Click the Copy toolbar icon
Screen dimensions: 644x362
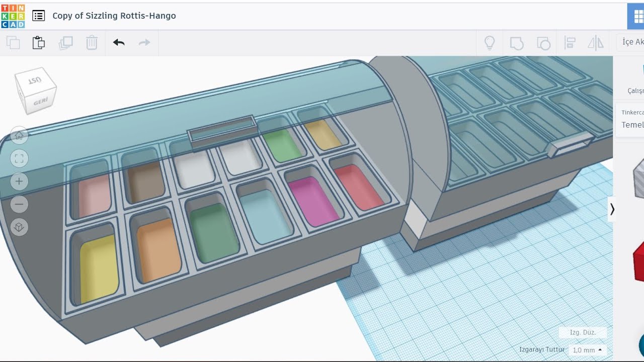[x=13, y=43]
